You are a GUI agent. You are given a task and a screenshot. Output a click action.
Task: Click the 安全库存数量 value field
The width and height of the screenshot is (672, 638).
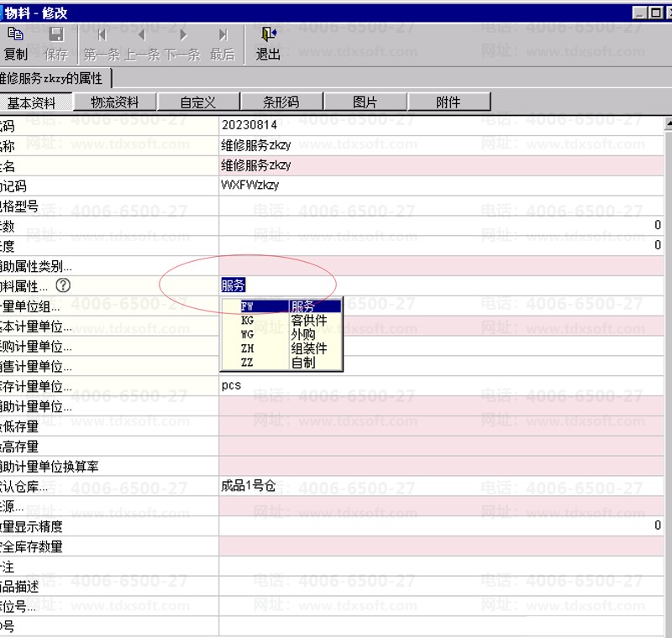click(x=442, y=546)
